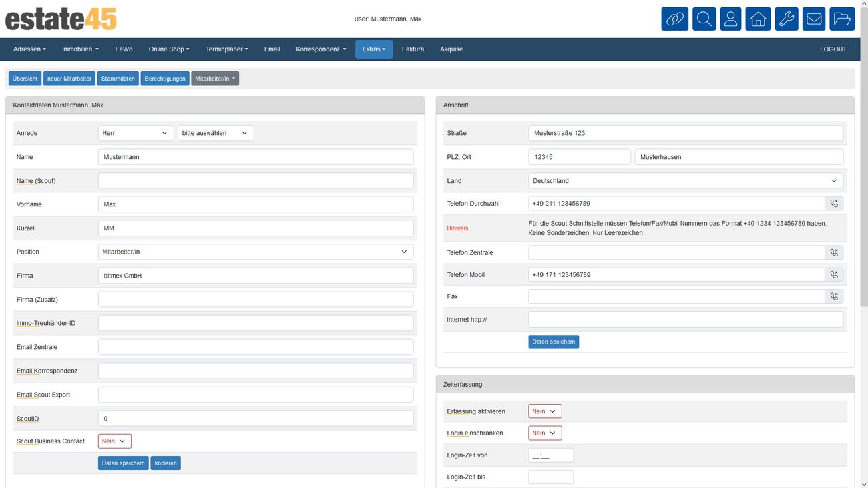This screenshot has height=488, width=868.
Task: Click the Login-Zeit bis time field
Action: click(551, 477)
